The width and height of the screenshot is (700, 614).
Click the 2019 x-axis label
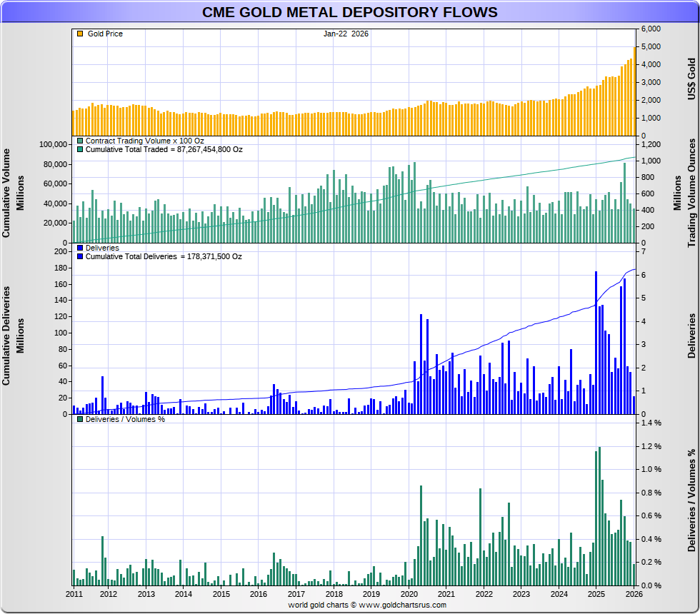tap(371, 594)
